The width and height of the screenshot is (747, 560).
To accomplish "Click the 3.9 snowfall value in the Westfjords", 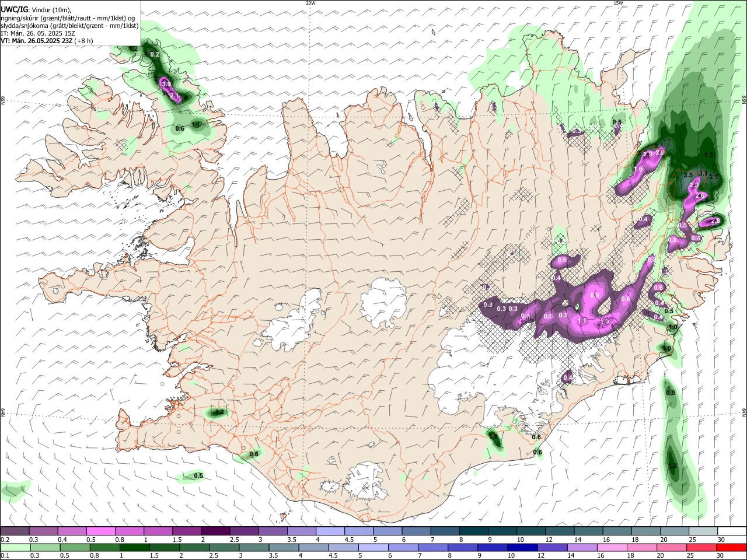I will 166,84.
